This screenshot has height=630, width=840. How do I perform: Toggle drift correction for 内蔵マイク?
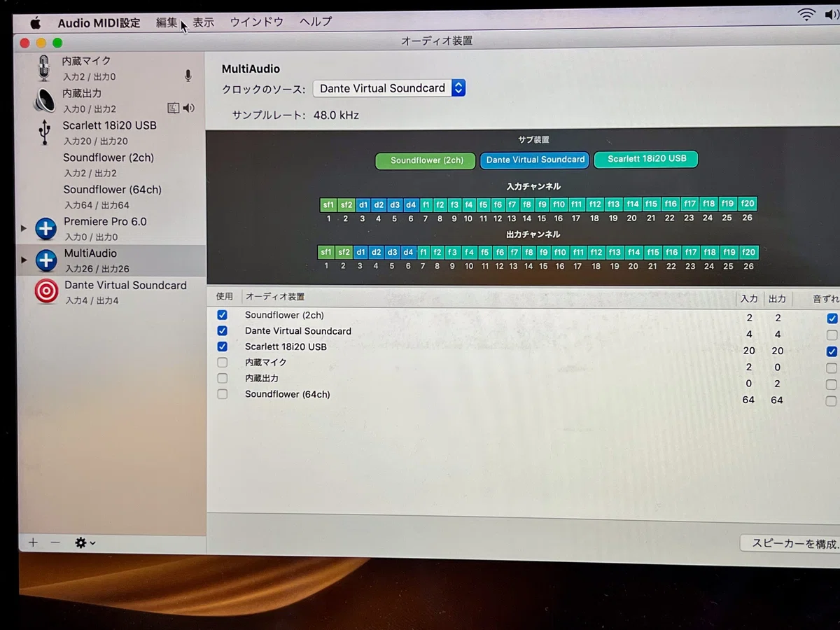pos(832,368)
